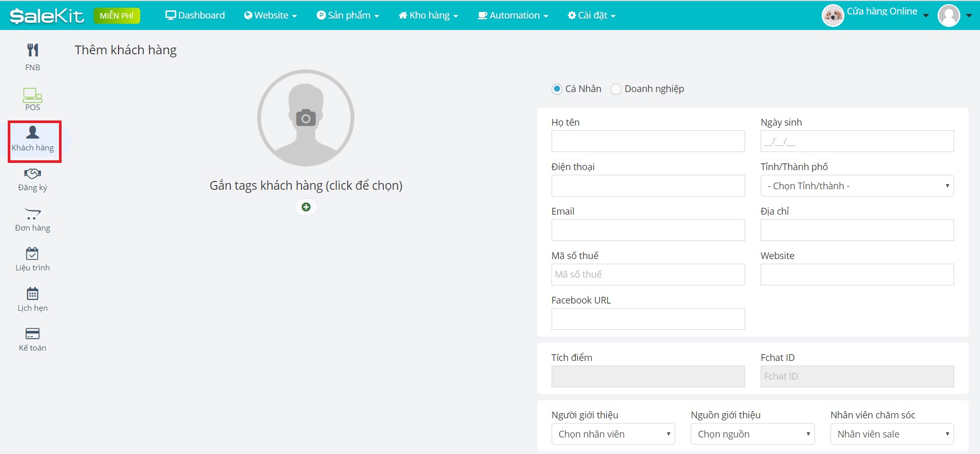Click the Dashboard link

(195, 16)
